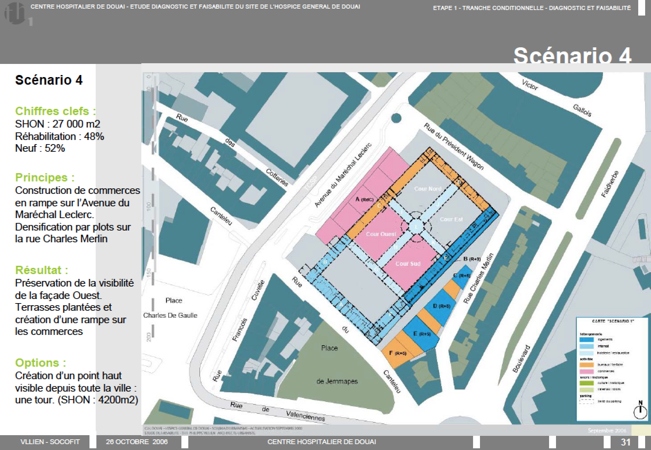Click the Cour Nord courtyard on the map

[x=427, y=189]
